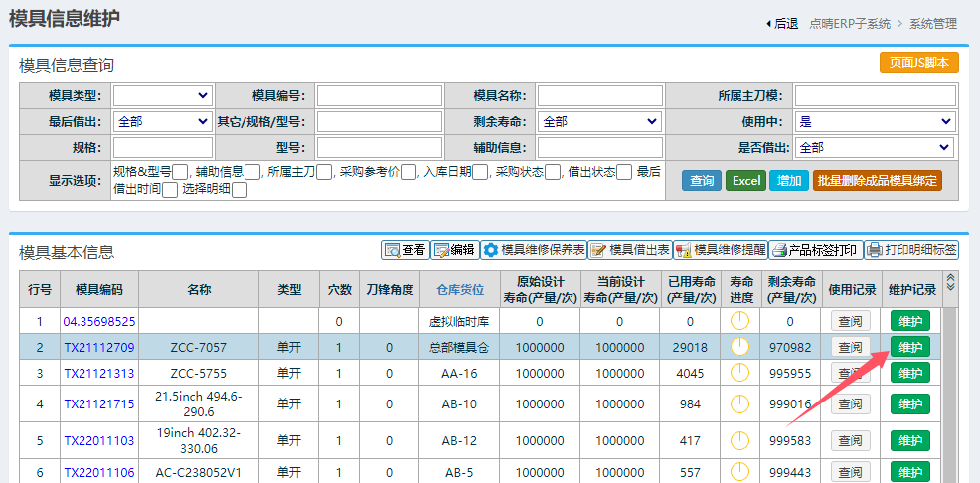980x483 pixels.
Task: Click the 规格 input field
Action: (163, 148)
